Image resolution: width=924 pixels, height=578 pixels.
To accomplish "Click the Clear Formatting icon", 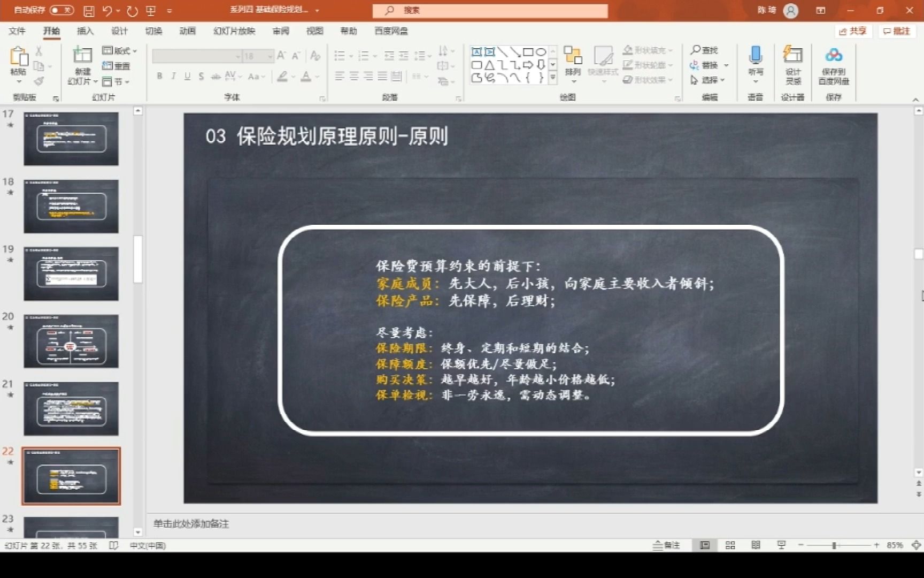I will click(315, 56).
